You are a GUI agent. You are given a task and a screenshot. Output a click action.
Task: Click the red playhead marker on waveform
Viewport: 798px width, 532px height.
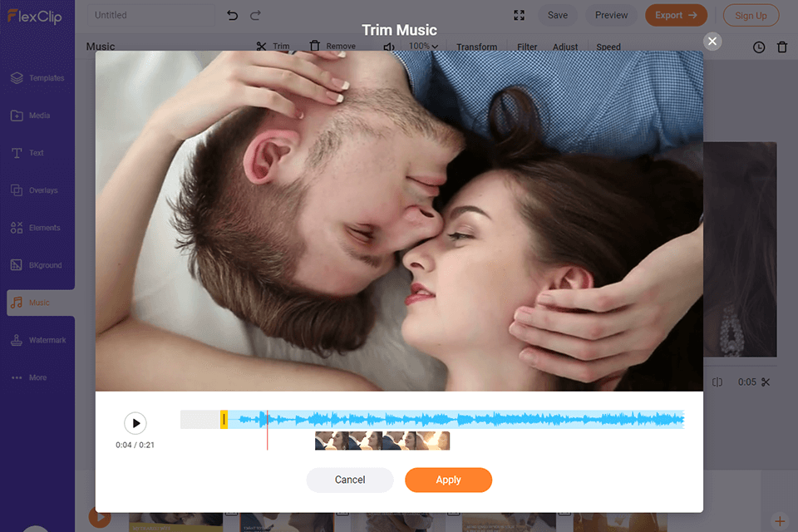(267, 431)
